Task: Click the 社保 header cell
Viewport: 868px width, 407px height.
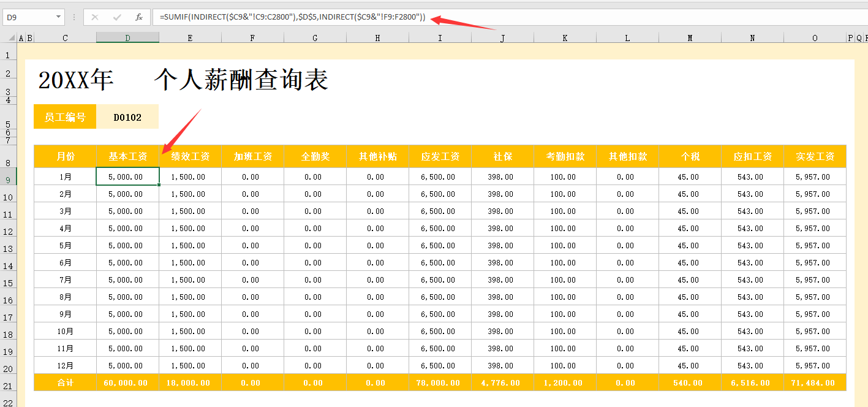Action: click(502, 156)
